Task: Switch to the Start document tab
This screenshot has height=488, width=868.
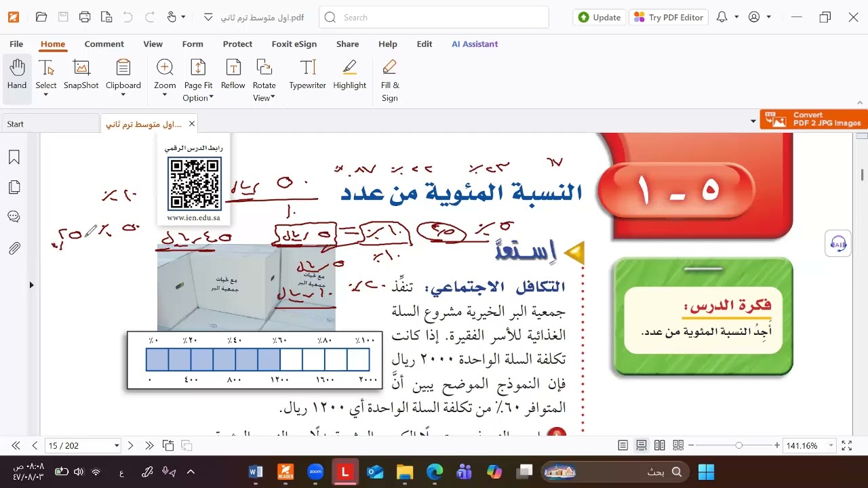Action: click(50, 124)
